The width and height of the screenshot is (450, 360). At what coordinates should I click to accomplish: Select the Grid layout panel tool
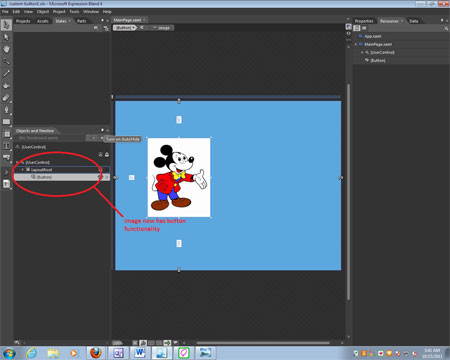pyautogui.click(x=6, y=134)
